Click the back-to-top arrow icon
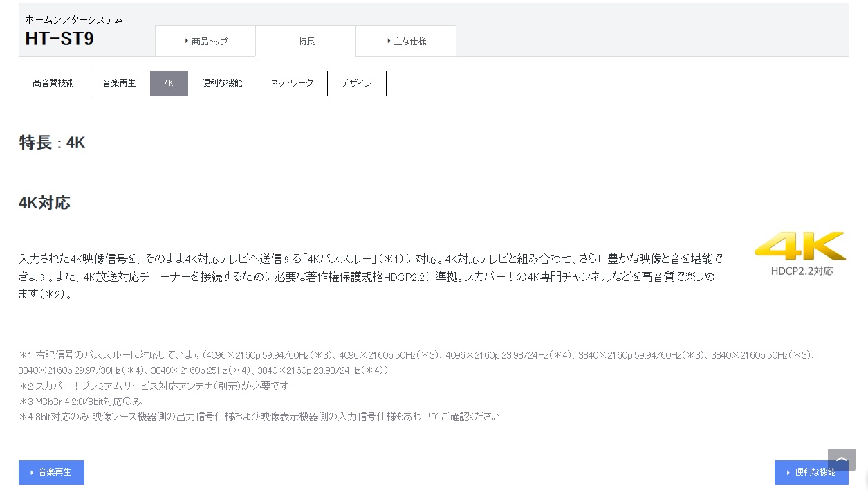This screenshot has width=868, height=495. [841, 459]
